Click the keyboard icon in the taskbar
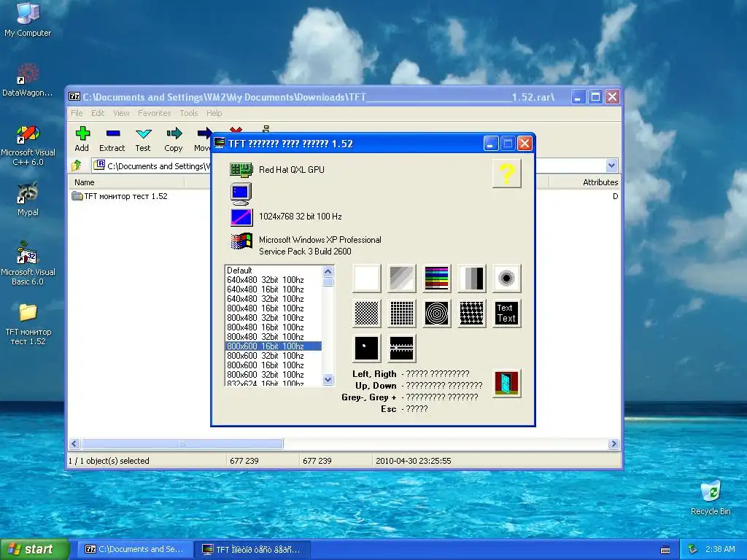This screenshot has width=747, height=560. click(x=665, y=550)
